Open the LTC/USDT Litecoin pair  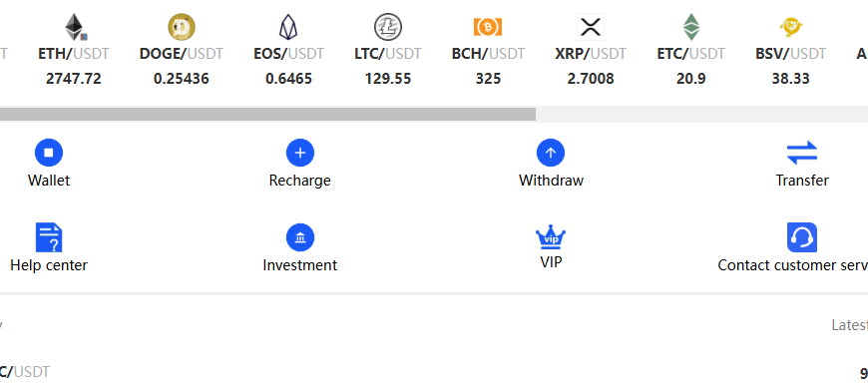(x=388, y=50)
